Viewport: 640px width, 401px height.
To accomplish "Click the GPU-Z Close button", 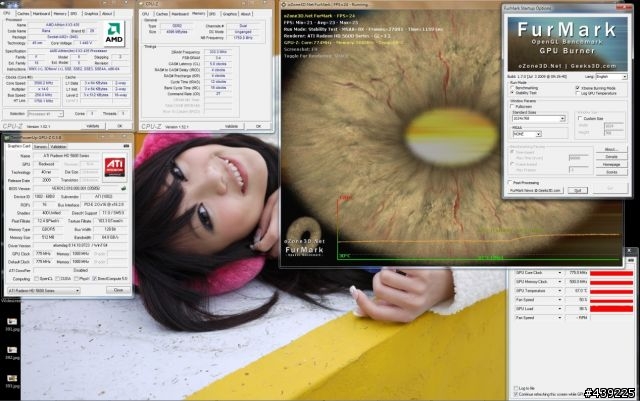I will [x=118, y=290].
